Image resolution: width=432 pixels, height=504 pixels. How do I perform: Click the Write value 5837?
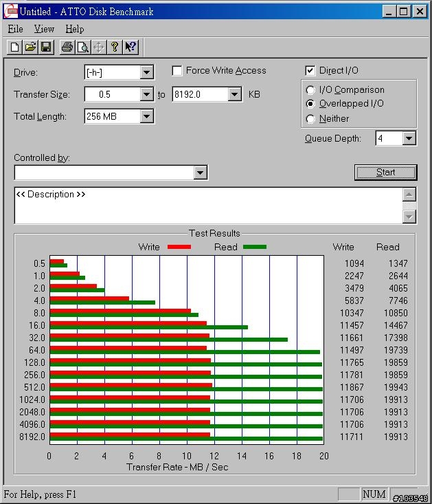tap(354, 301)
